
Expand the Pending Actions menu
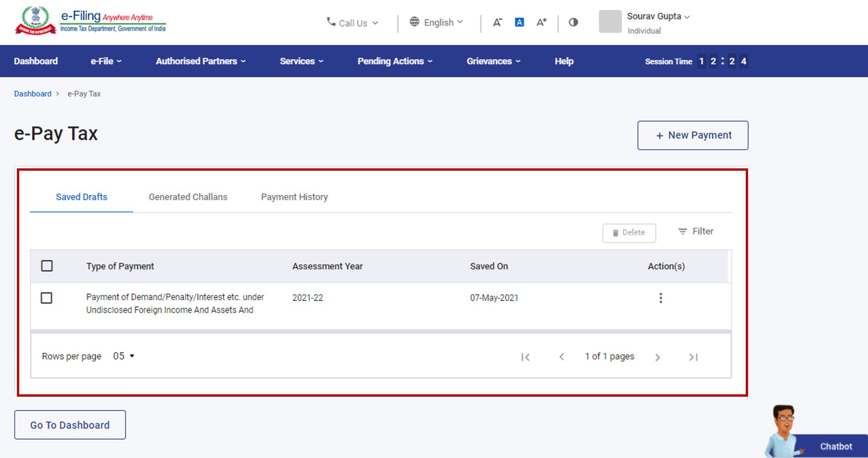pos(395,61)
